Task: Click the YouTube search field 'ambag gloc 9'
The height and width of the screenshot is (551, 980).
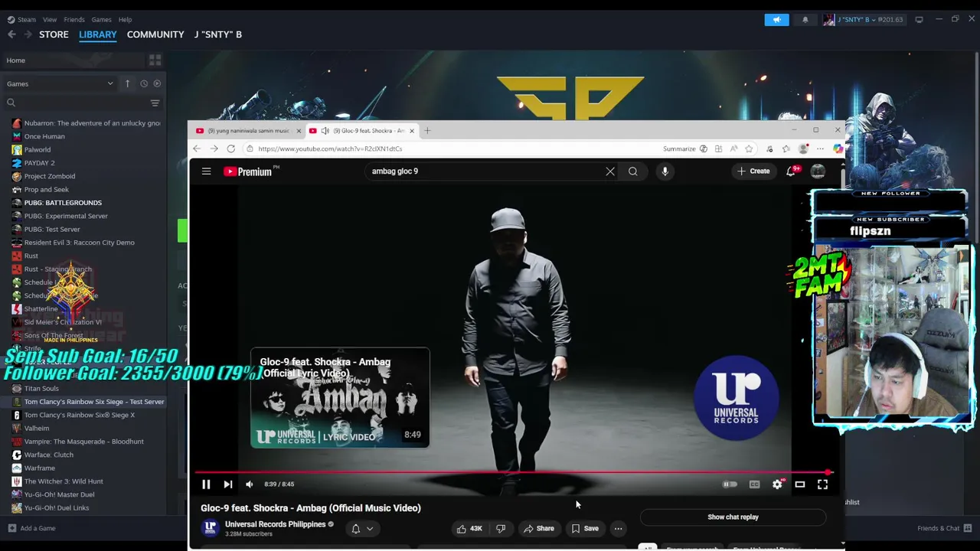Action: (485, 171)
